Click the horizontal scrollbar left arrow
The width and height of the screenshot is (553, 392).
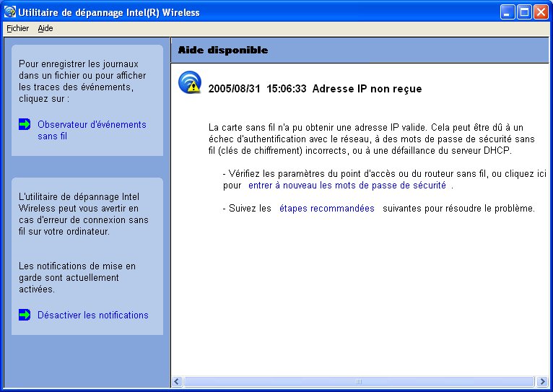tap(177, 381)
